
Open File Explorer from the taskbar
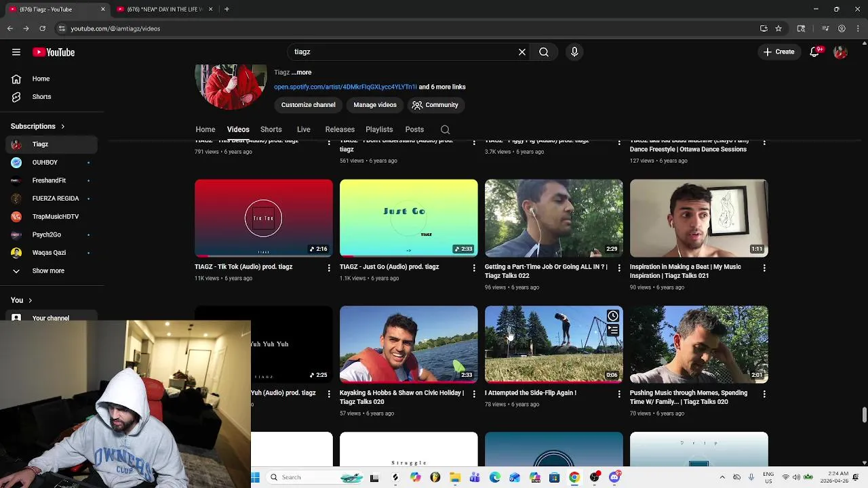point(455,477)
